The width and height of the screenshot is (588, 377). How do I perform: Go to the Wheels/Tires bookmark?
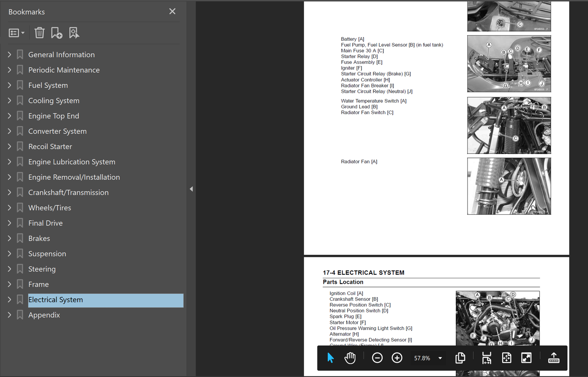(50, 208)
